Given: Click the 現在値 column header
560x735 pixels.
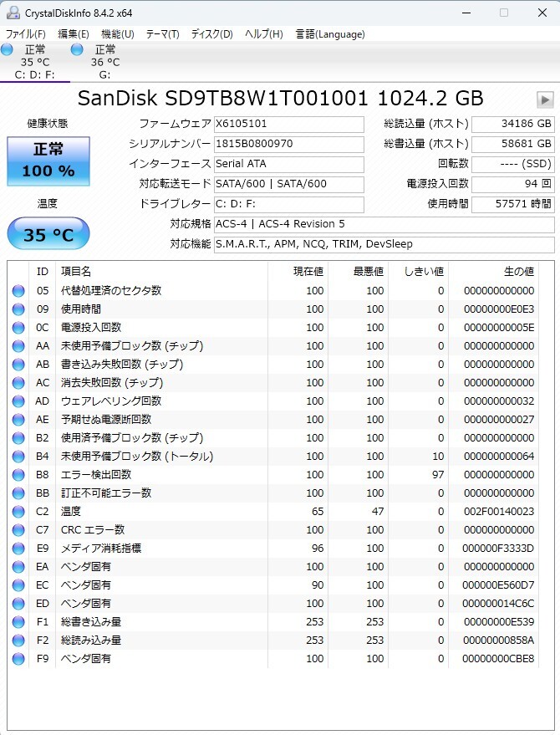Looking at the screenshot, I should tap(298, 272).
